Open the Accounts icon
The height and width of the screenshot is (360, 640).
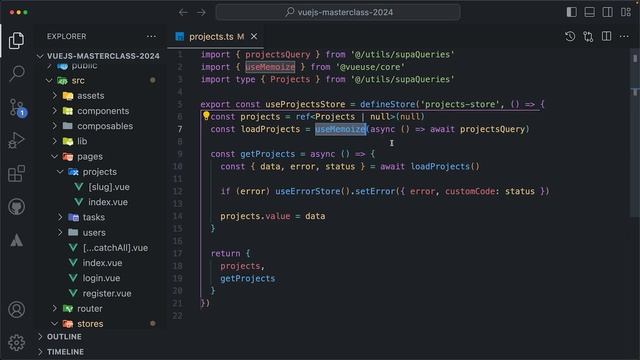pos(16,310)
